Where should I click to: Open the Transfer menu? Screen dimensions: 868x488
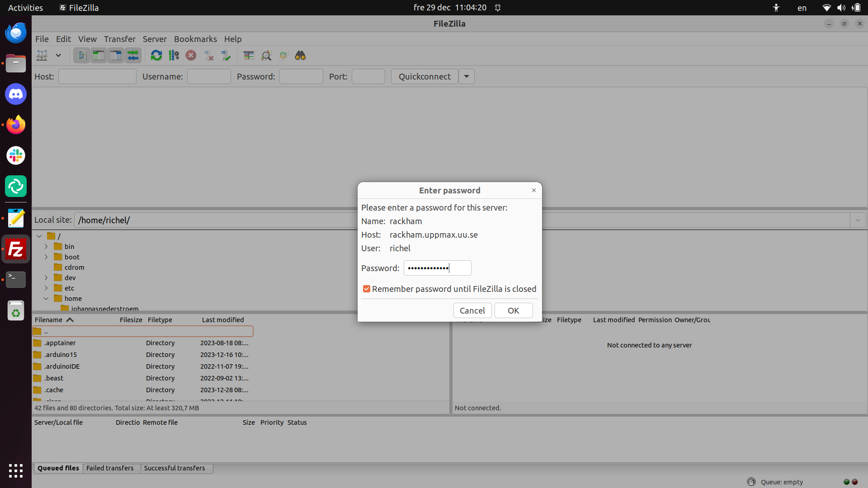[120, 39]
